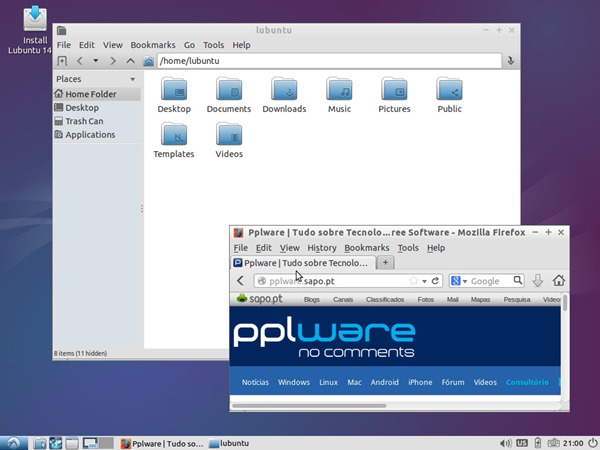
Task: Open the search engine dropdown
Action: pyautogui.click(x=459, y=281)
